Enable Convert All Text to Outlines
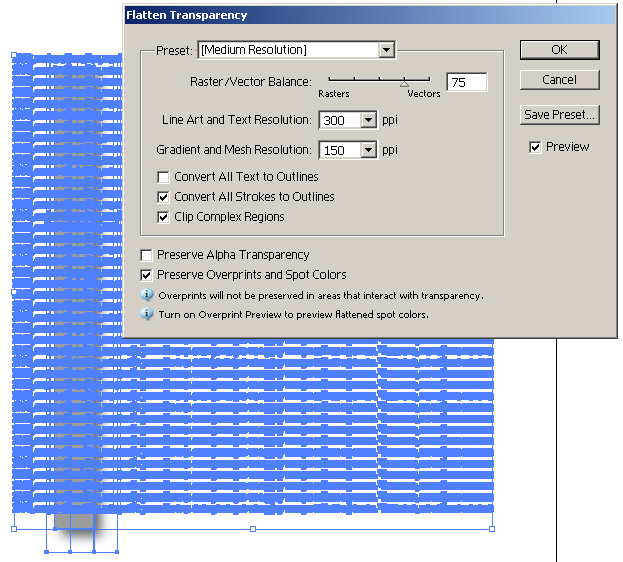 pyautogui.click(x=163, y=177)
